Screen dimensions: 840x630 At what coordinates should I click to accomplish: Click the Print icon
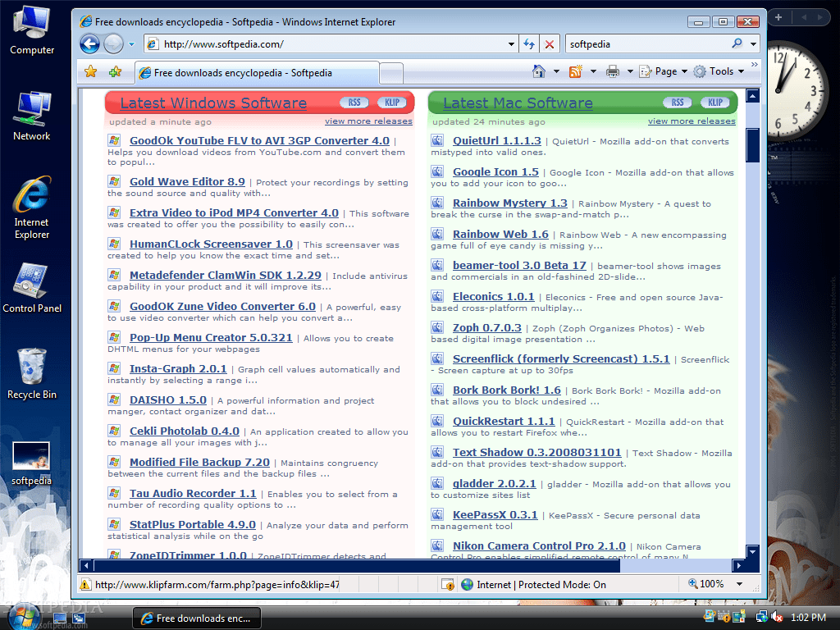click(x=613, y=71)
